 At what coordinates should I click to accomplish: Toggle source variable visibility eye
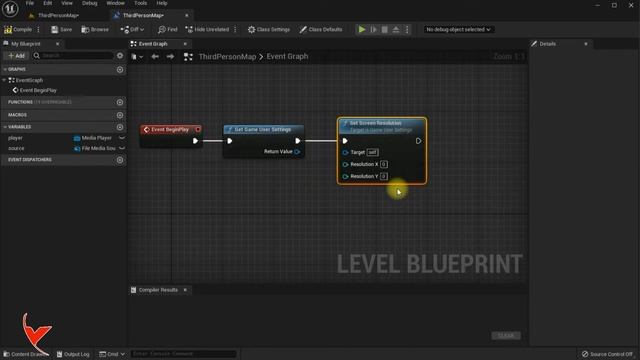tap(122, 148)
